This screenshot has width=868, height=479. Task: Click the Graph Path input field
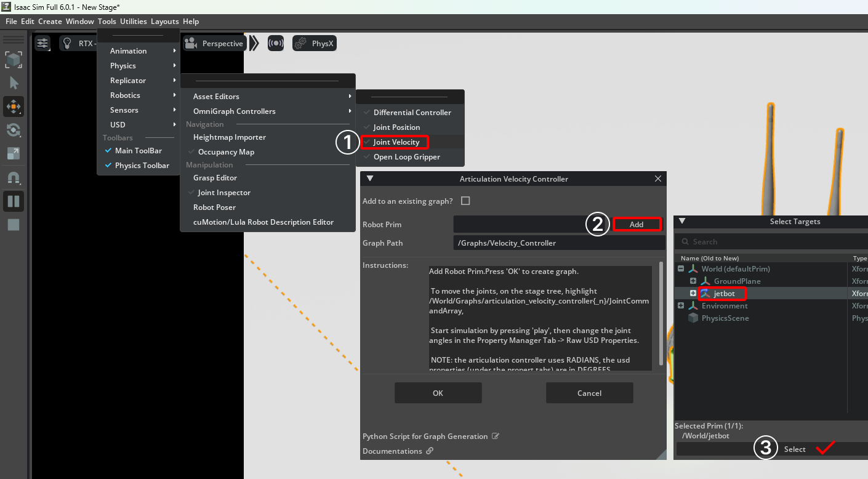click(559, 243)
